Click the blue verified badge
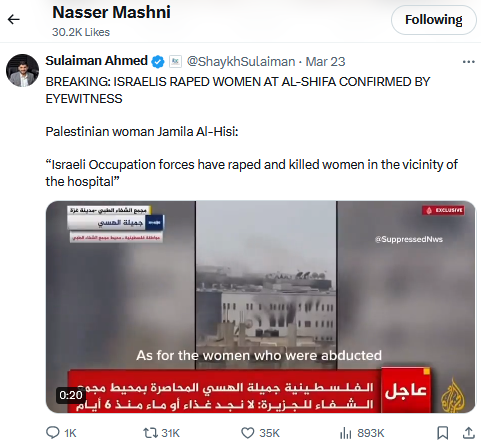The width and height of the screenshot is (481, 442). coord(158,62)
